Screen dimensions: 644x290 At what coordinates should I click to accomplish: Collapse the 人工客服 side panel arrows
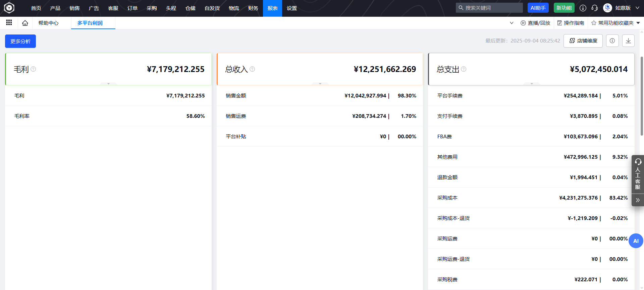pyautogui.click(x=638, y=200)
